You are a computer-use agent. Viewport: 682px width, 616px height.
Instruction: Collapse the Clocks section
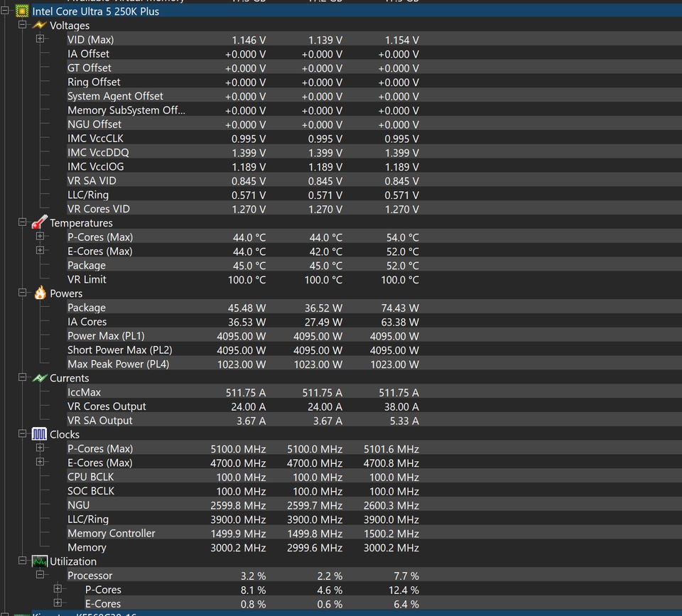(22, 433)
